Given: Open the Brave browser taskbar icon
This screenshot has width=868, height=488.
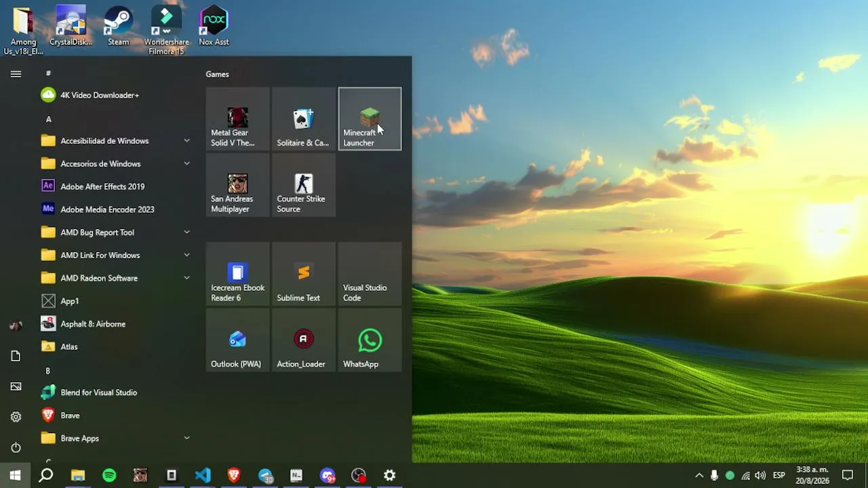Looking at the screenshot, I should pyautogui.click(x=234, y=475).
